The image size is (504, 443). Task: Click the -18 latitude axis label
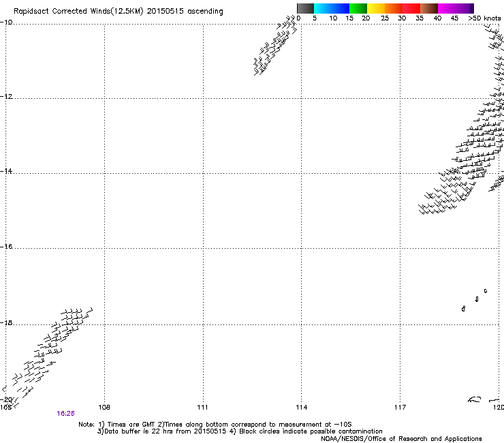(x=6, y=322)
